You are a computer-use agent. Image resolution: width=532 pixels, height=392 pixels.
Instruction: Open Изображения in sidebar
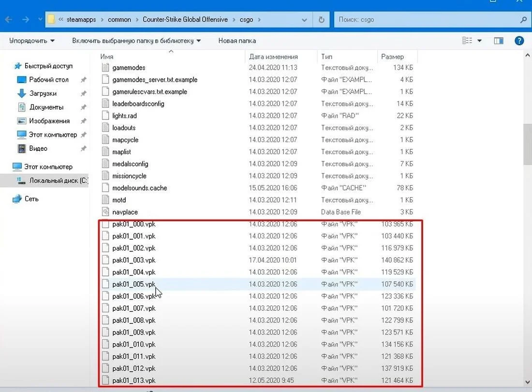[x=49, y=121]
